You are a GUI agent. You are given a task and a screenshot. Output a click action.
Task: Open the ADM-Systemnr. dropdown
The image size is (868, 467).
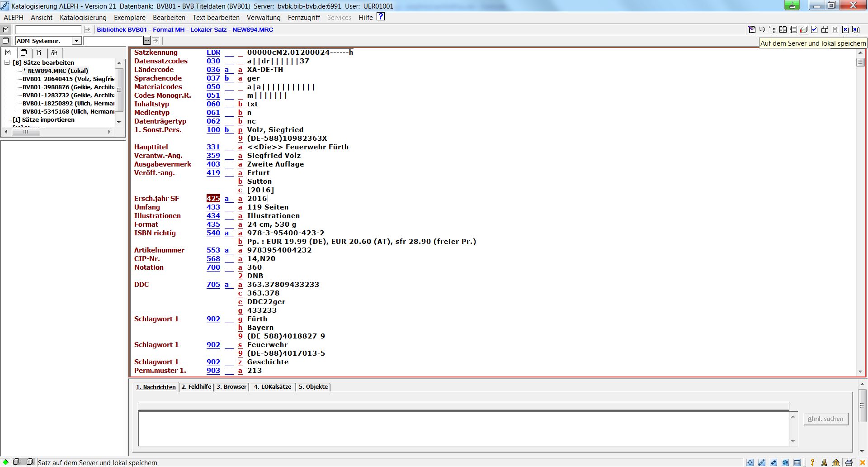pos(76,41)
